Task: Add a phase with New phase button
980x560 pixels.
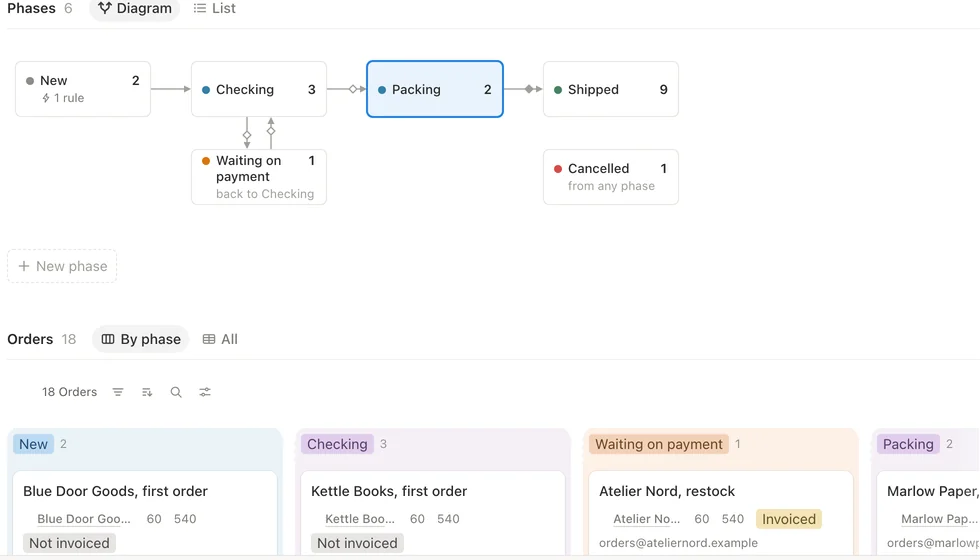Action: (62, 266)
